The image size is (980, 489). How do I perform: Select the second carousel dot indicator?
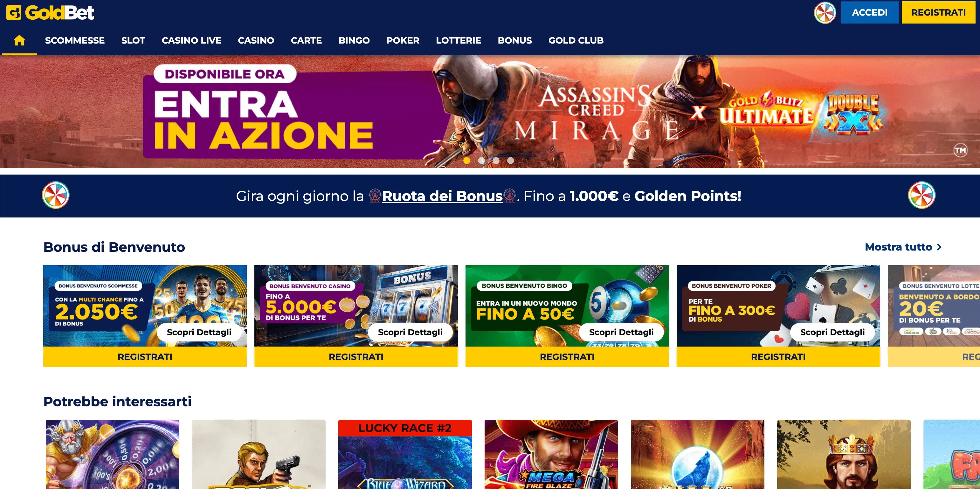[x=481, y=161]
